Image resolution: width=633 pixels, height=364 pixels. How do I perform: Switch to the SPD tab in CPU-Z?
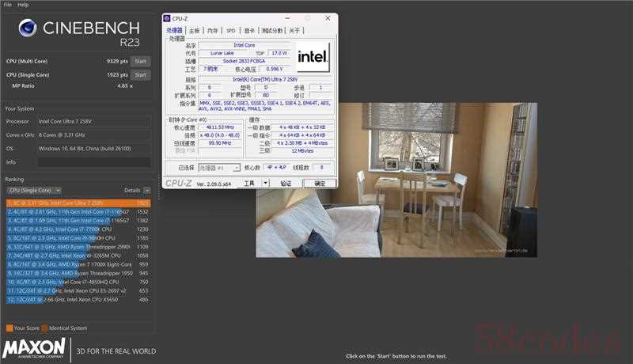230,30
